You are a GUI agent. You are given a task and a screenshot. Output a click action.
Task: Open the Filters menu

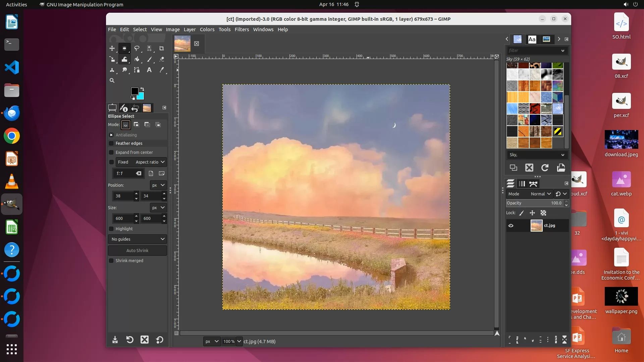pos(241,29)
